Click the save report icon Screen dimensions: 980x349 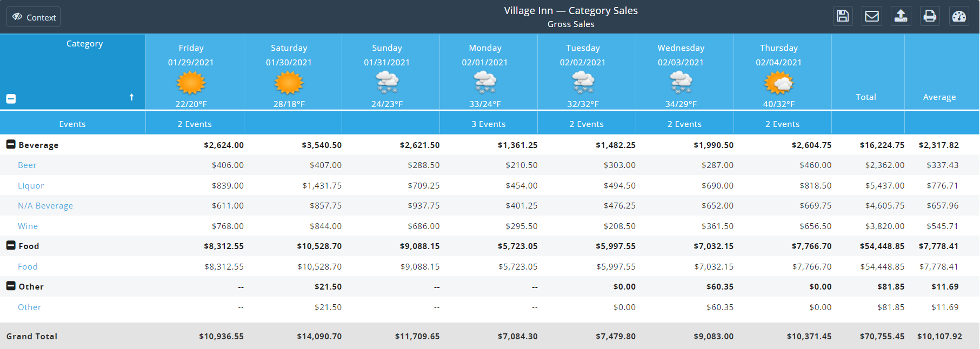coord(843,16)
